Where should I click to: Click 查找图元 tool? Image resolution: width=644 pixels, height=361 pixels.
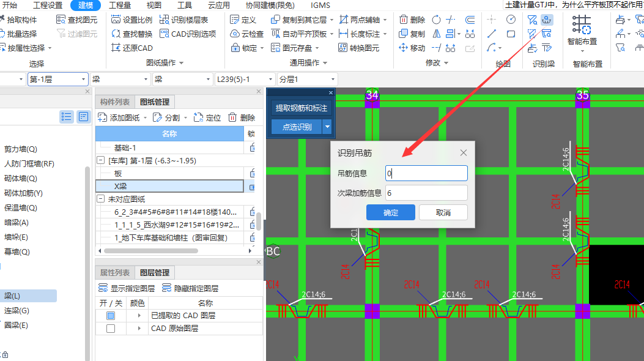point(77,20)
